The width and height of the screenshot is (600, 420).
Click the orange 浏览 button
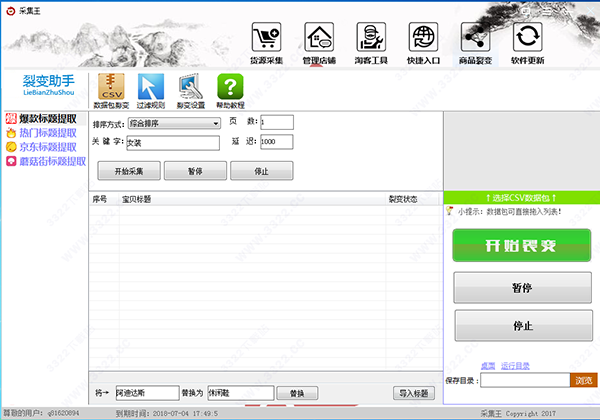click(584, 380)
